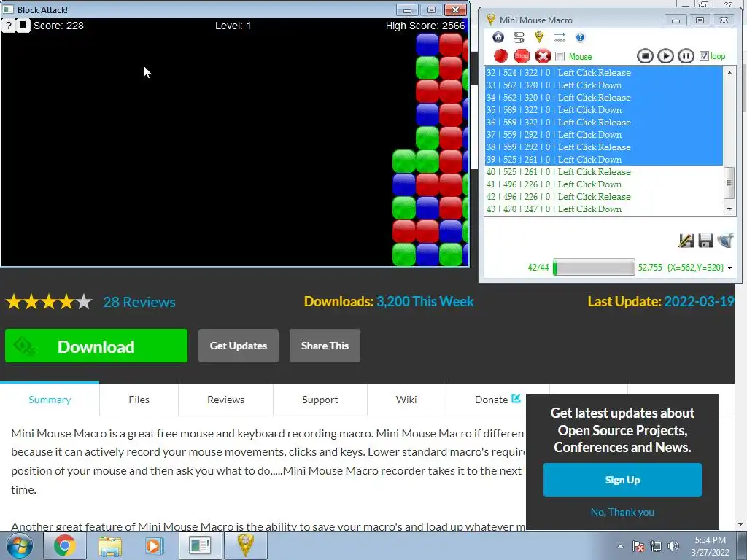Click the five-star rating display
The width and height of the screenshot is (747, 560).
coord(49,302)
